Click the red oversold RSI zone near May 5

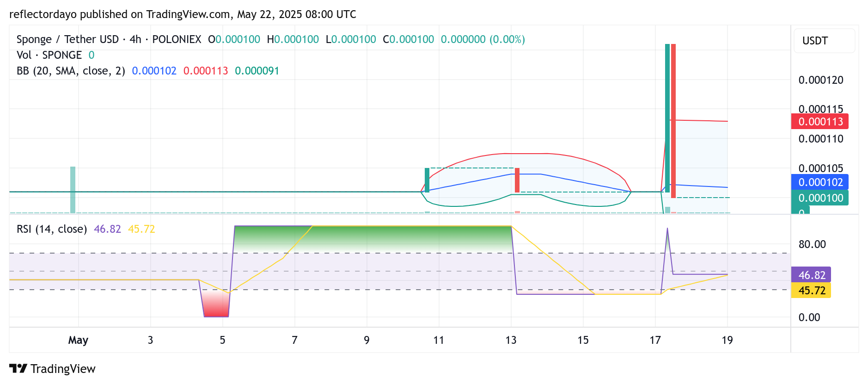216,304
